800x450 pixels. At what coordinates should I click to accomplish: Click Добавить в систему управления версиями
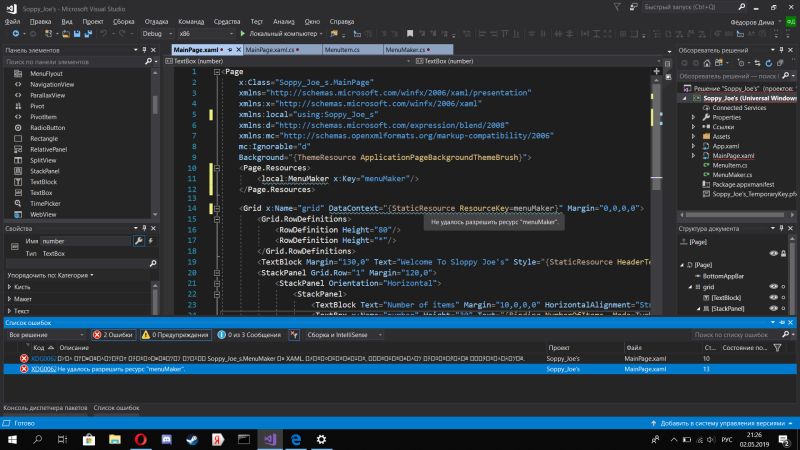click(722, 423)
